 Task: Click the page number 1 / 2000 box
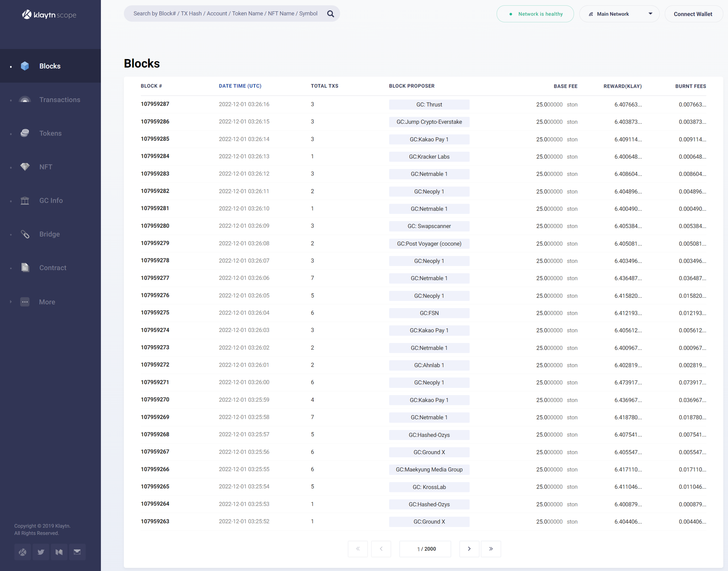(x=425, y=549)
